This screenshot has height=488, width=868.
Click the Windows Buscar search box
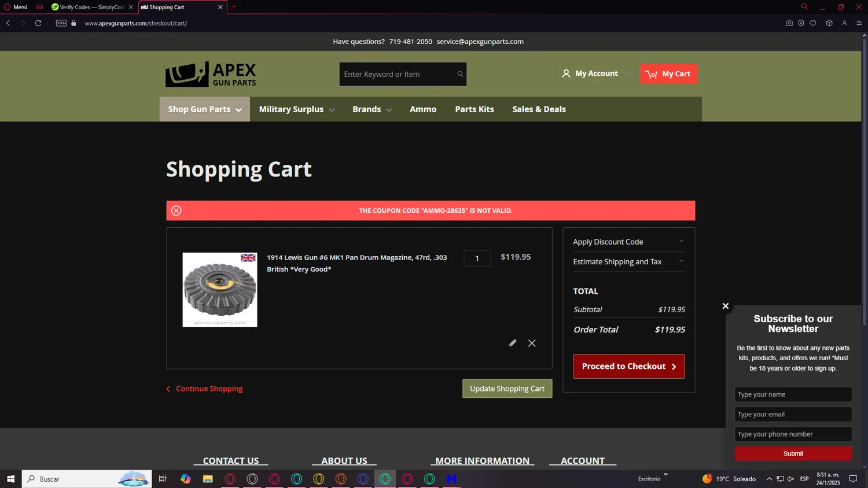87,479
